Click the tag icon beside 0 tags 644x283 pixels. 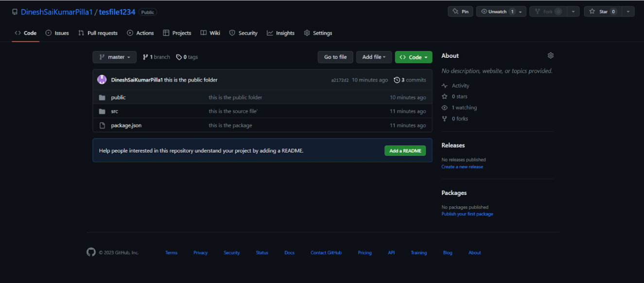[x=179, y=57]
